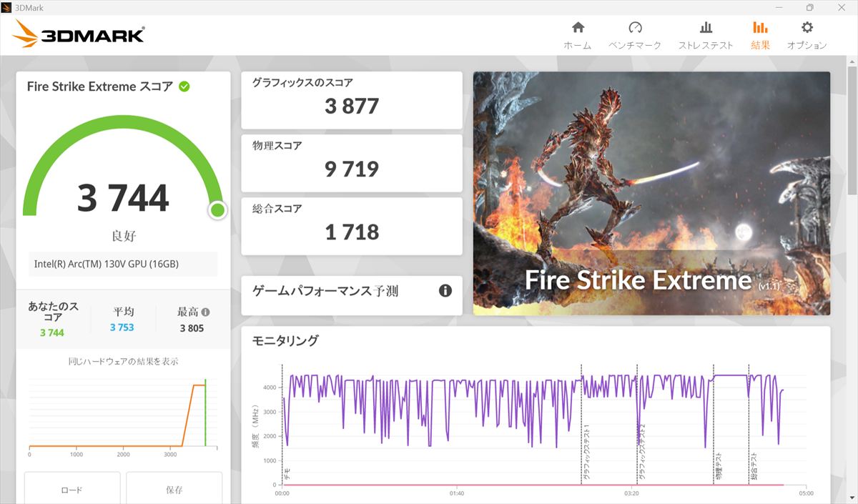Click the 良好 rating label under the score
The width and height of the screenshot is (858, 504).
(123, 235)
